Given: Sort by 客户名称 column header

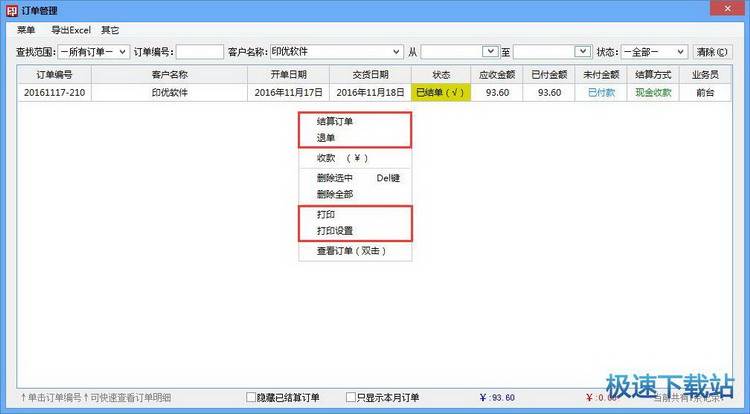Looking at the screenshot, I should pos(169,75).
